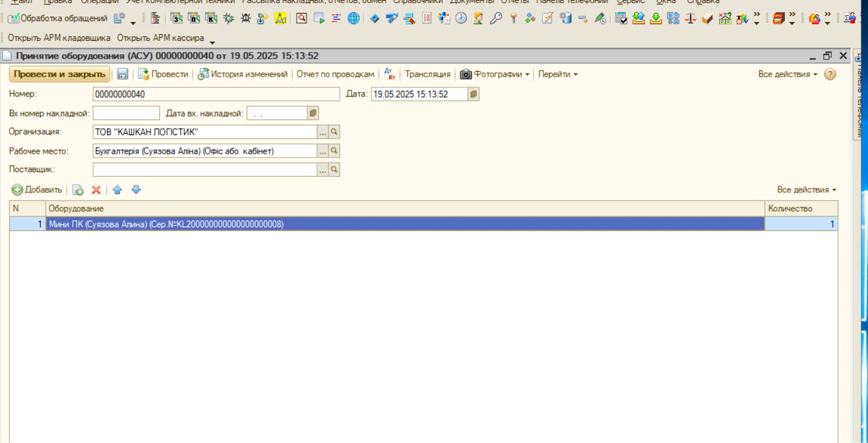This screenshot has height=443, width=868.
Task: Click История изменений button
Action: 242,74
